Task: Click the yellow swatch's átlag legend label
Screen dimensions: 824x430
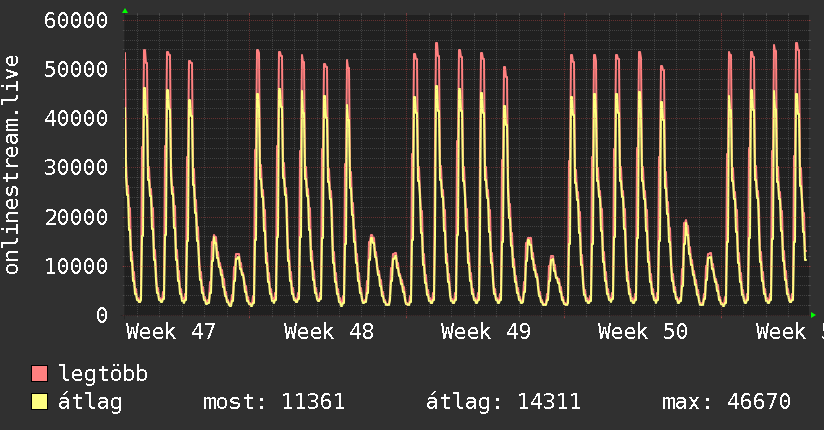Action: [x=90, y=402]
